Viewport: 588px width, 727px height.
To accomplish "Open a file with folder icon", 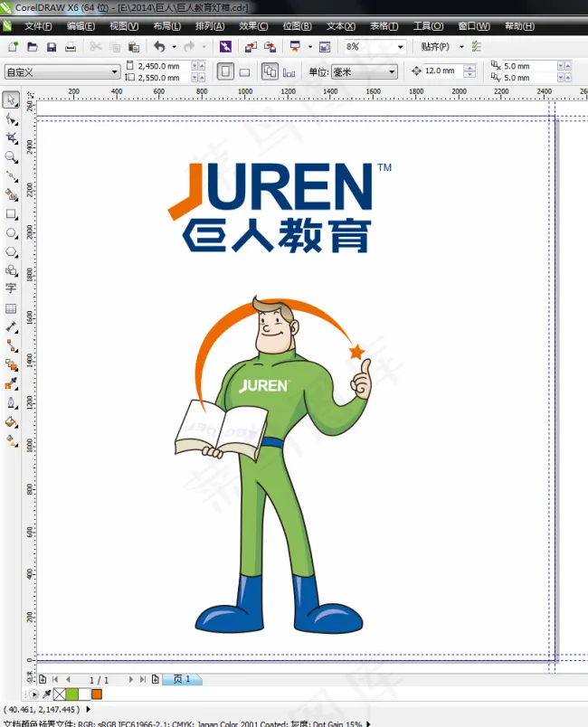I will point(33,47).
